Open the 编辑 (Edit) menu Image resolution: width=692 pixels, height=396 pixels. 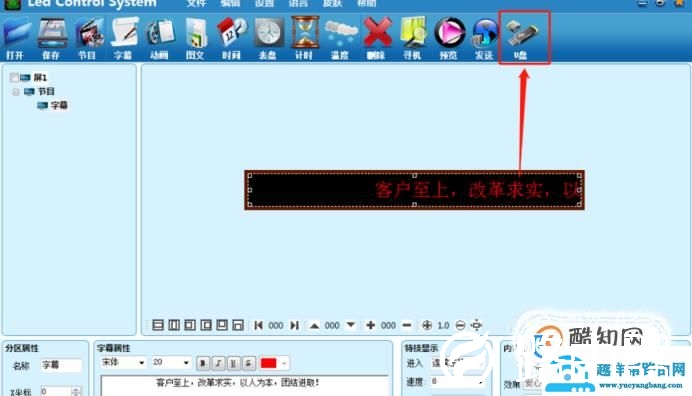(230, 4)
